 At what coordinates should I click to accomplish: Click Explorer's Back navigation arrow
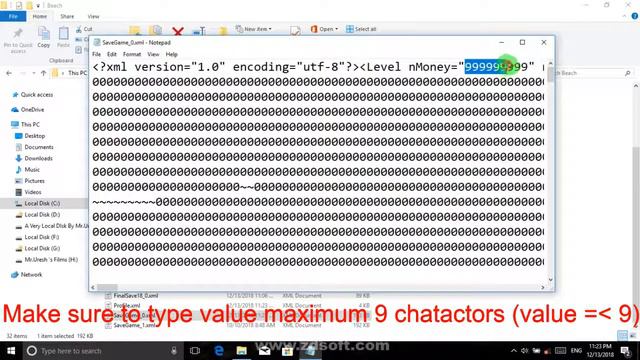pyautogui.click(x=9, y=73)
